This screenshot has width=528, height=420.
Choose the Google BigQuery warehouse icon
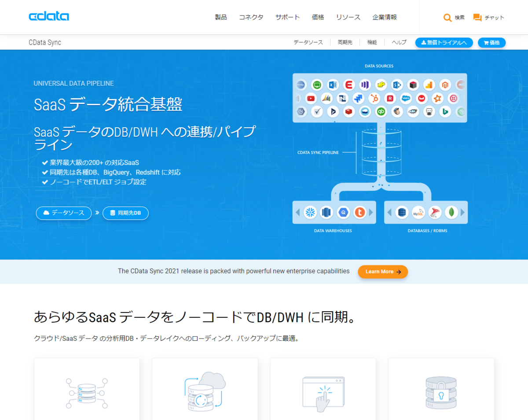coord(343,213)
